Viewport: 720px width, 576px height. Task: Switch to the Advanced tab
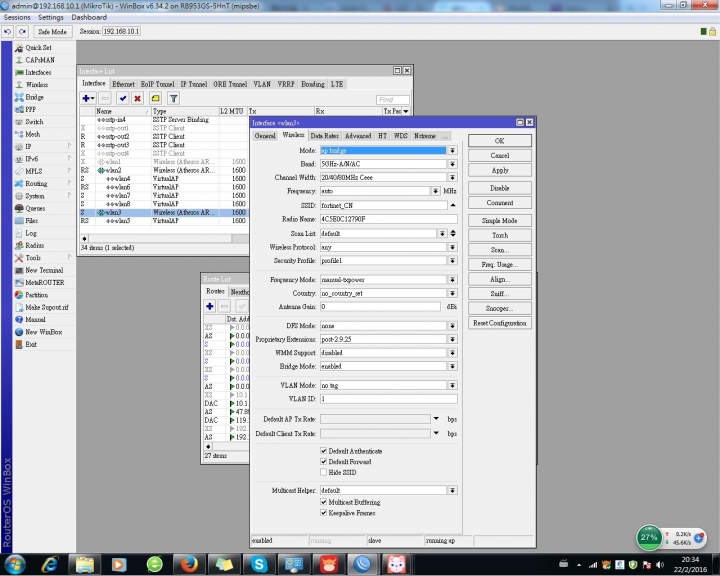tap(358, 136)
